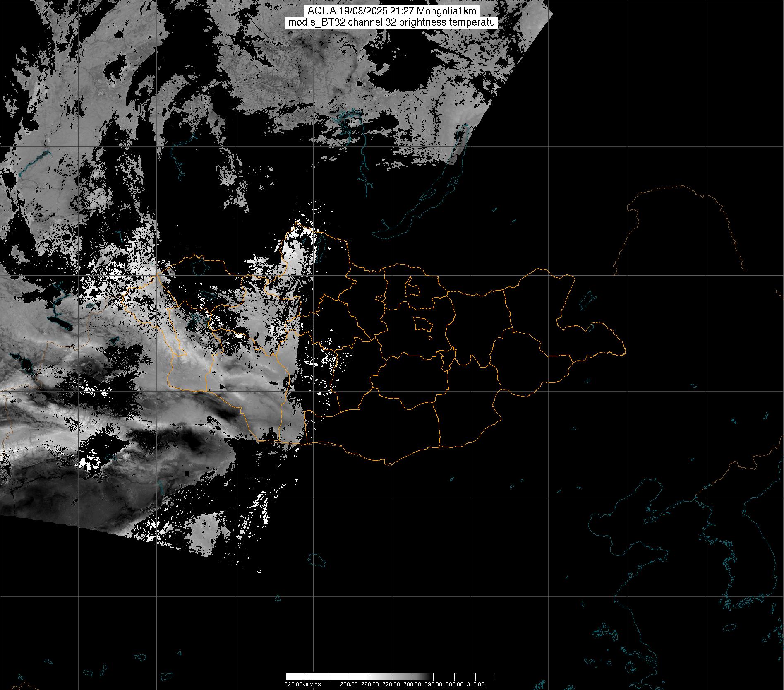Click the '250.00' color scale label
784x690 pixels.
point(349,684)
